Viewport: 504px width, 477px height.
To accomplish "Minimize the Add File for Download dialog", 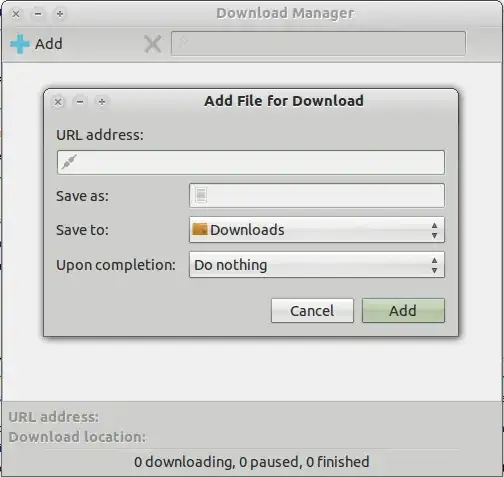I will click(x=80, y=102).
